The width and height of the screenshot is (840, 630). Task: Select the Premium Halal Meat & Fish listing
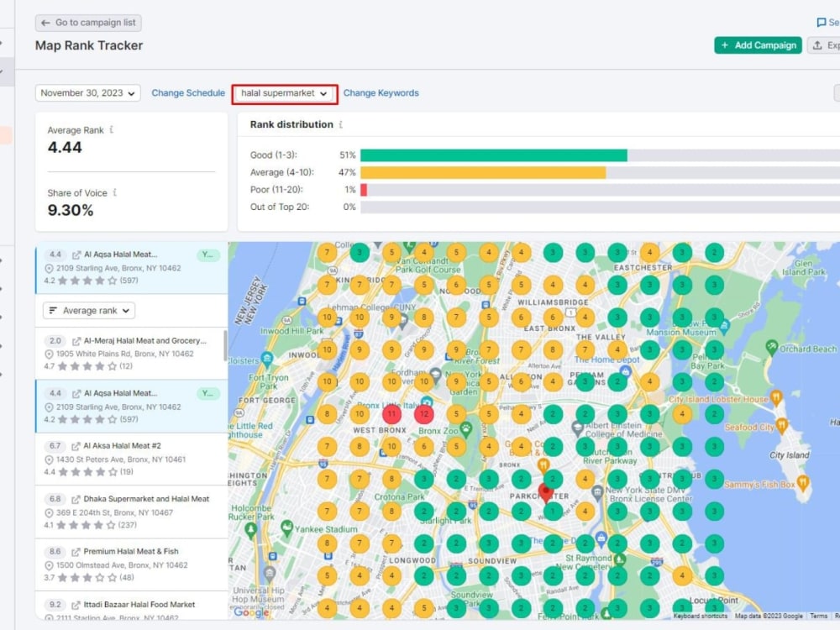click(x=131, y=564)
